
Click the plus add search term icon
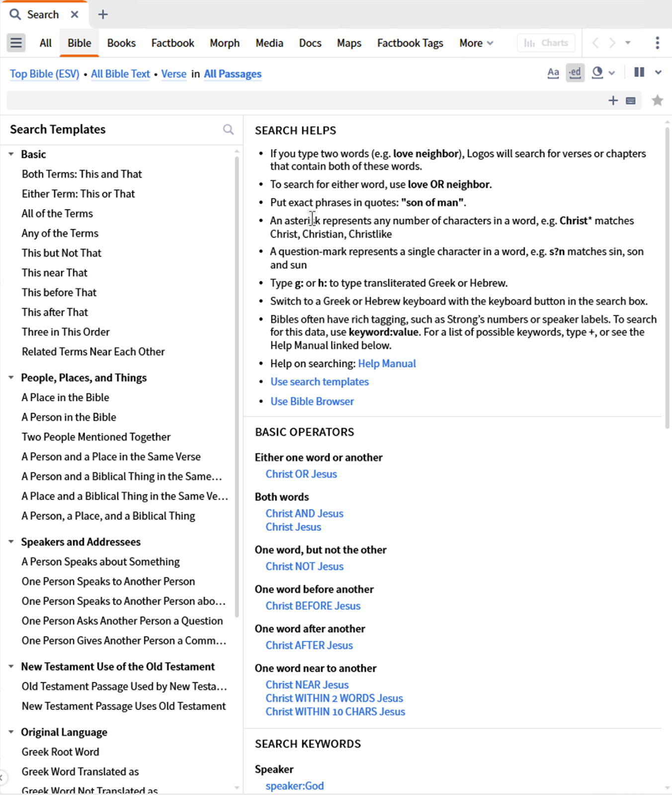coord(613,100)
